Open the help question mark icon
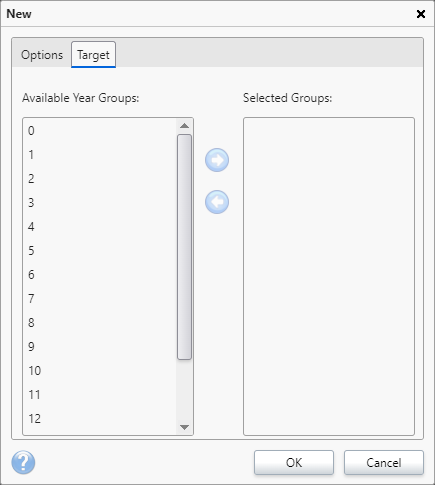Screen dimensions: 435x485 [23, 462]
